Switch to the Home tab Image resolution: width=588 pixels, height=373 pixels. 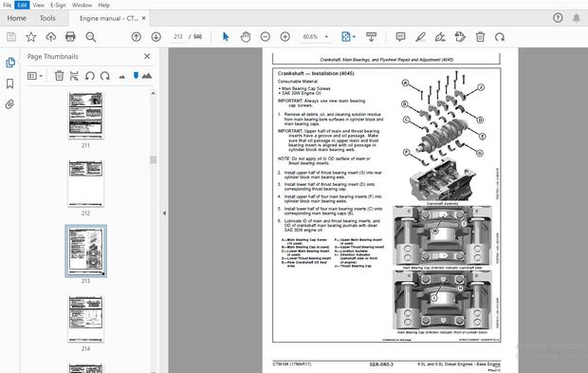tap(16, 18)
